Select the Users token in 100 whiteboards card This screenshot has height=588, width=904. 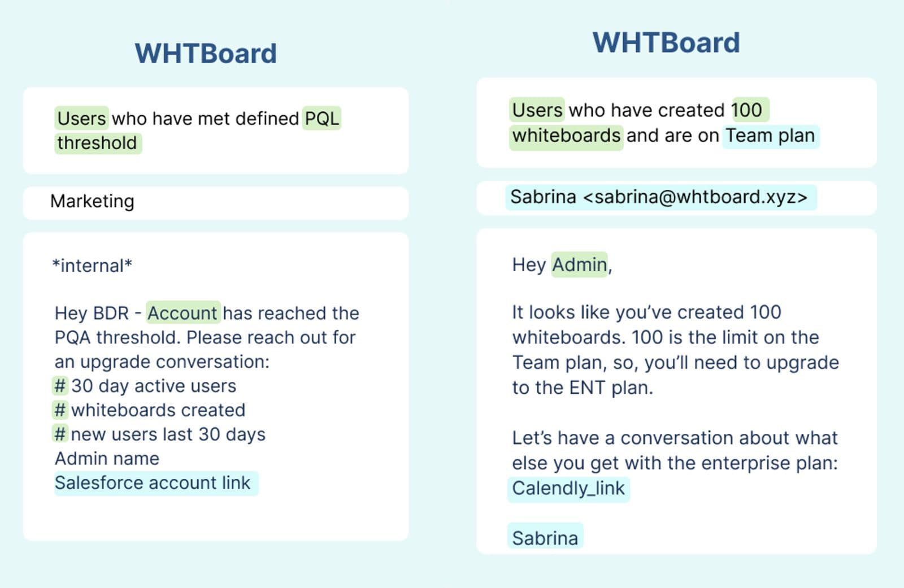coord(537,110)
